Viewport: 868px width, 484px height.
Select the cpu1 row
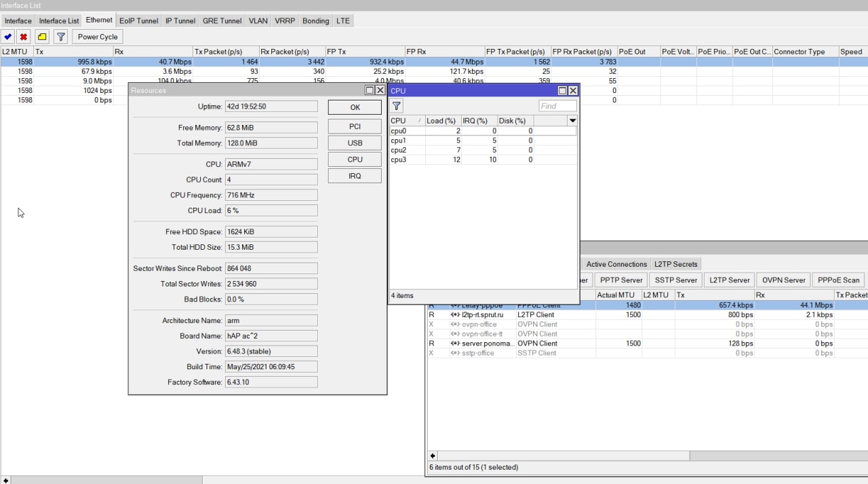tap(483, 141)
